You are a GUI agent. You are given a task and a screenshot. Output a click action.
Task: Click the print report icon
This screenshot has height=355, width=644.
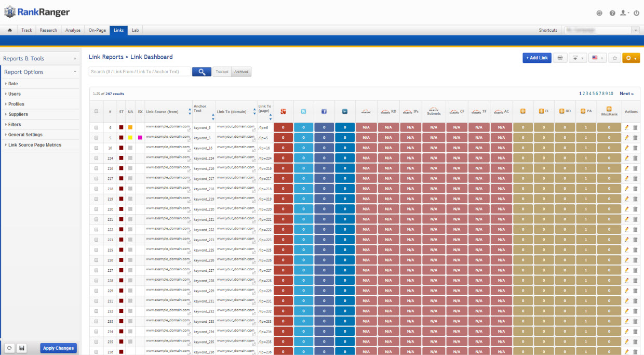pos(560,58)
